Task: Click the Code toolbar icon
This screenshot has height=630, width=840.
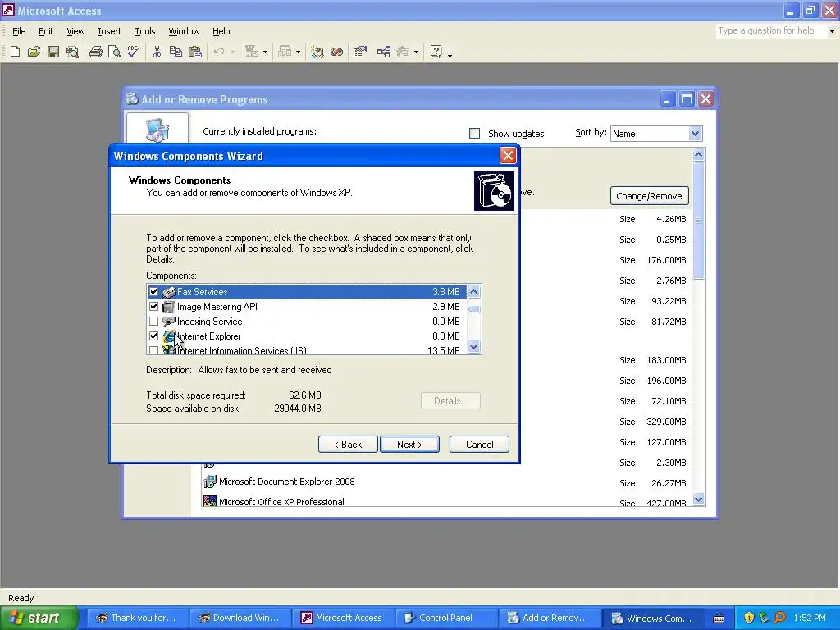Action: tap(317, 52)
